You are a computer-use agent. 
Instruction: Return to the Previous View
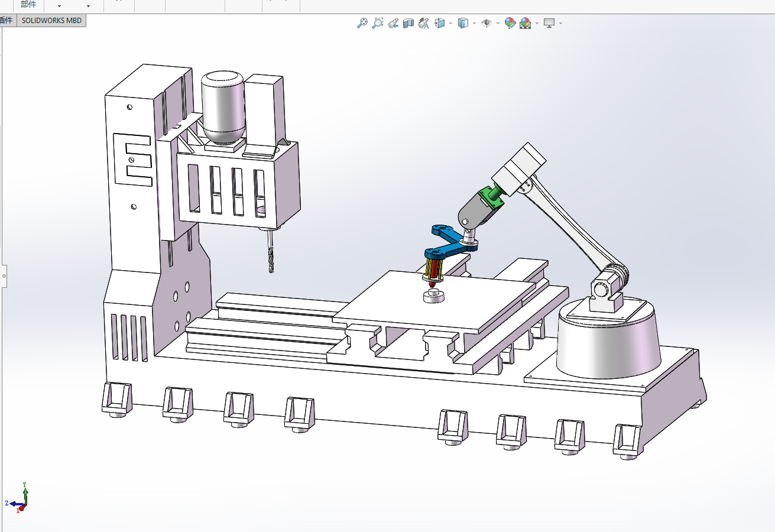point(393,23)
